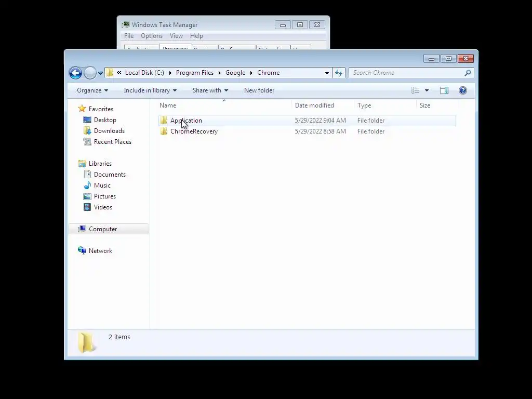Click the Computer monitor icon

pyautogui.click(x=82, y=229)
